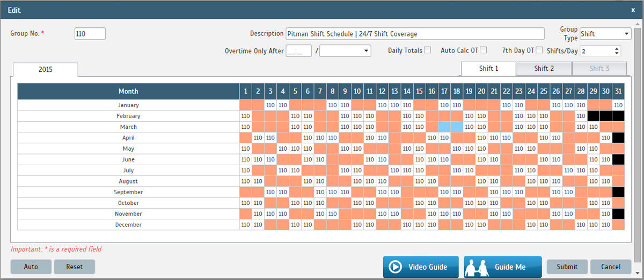Image resolution: width=644 pixels, height=280 pixels.
Task: Open the 2015 year tab
Action: [45, 70]
